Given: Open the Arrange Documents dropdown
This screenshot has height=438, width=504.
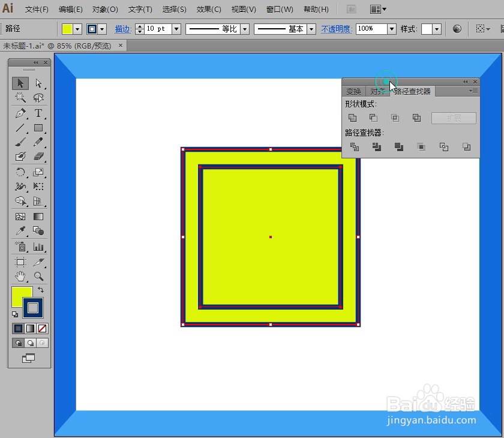Looking at the screenshot, I should pyautogui.click(x=378, y=10).
